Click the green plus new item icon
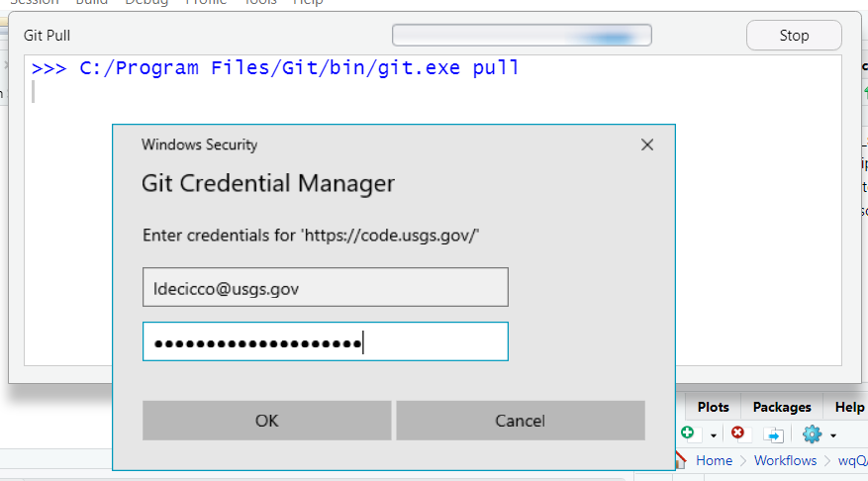This screenshot has width=868, height=481. coord(689,433)
